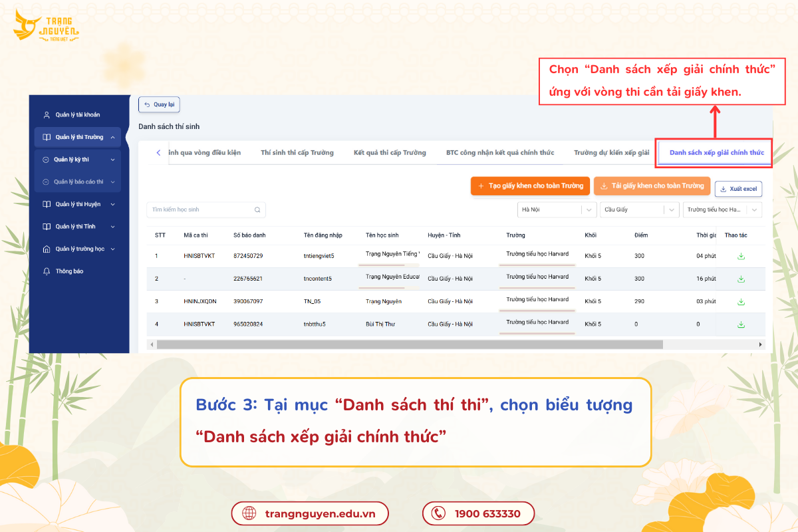The height and width of the screenshot is (532, 798).
Task: Click the phone icon near 1900 633330
Action: pos(438,513)
